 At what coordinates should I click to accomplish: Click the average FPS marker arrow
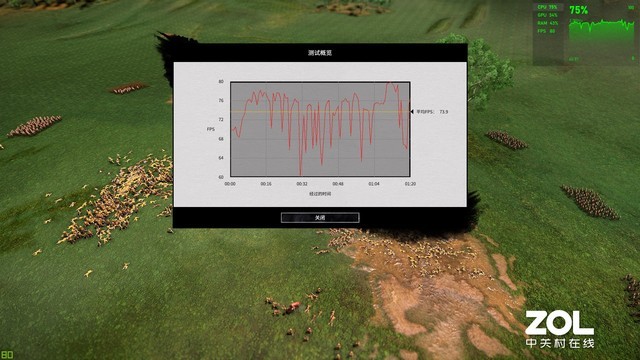pyautogui.click(x=412, y=111)
